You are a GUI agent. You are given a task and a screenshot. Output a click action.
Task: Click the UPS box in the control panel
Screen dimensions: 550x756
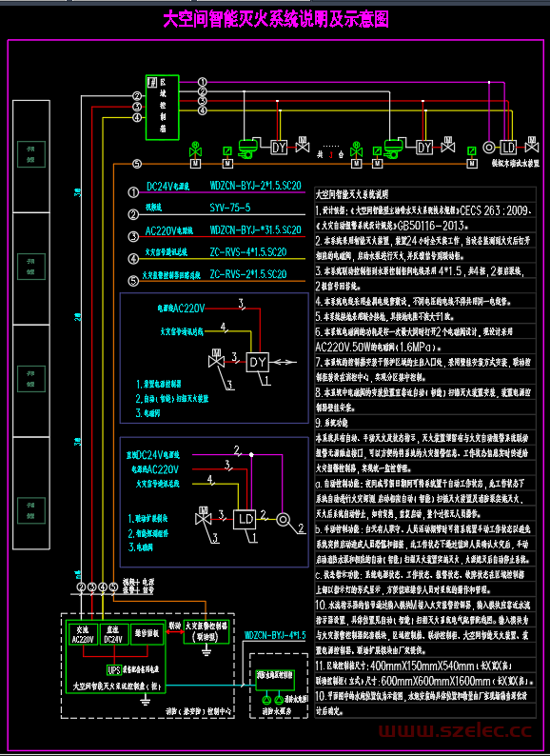[x=114, y=669]
